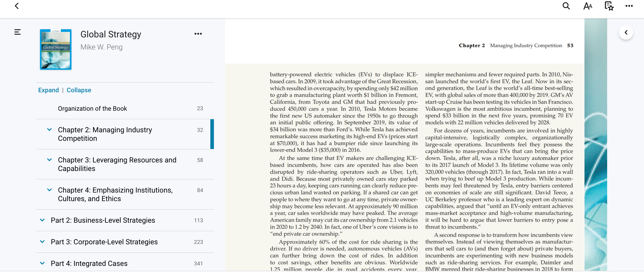This screenshot has width=644, height=274.
Task: Toggle the table of contents list icon
Action: click(18, 32)
